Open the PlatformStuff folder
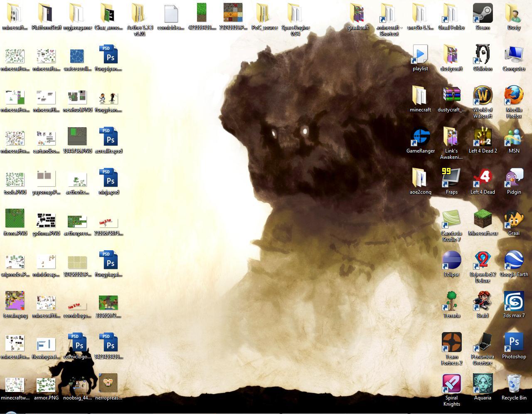Image resolution: width=532 pixels, height=414 pixels. point(46,14)
